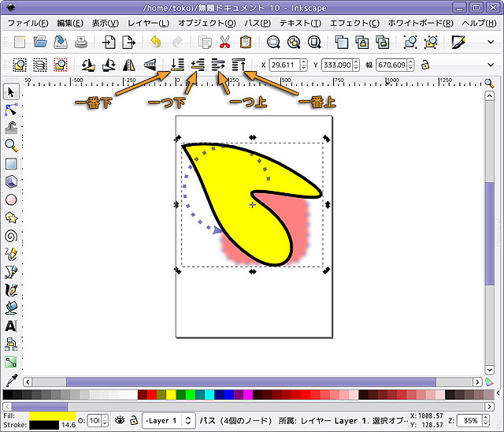Toggle layer lock in status bar
Image resolution: width=504 pixels, height=432 pixels.
[134, 420]
